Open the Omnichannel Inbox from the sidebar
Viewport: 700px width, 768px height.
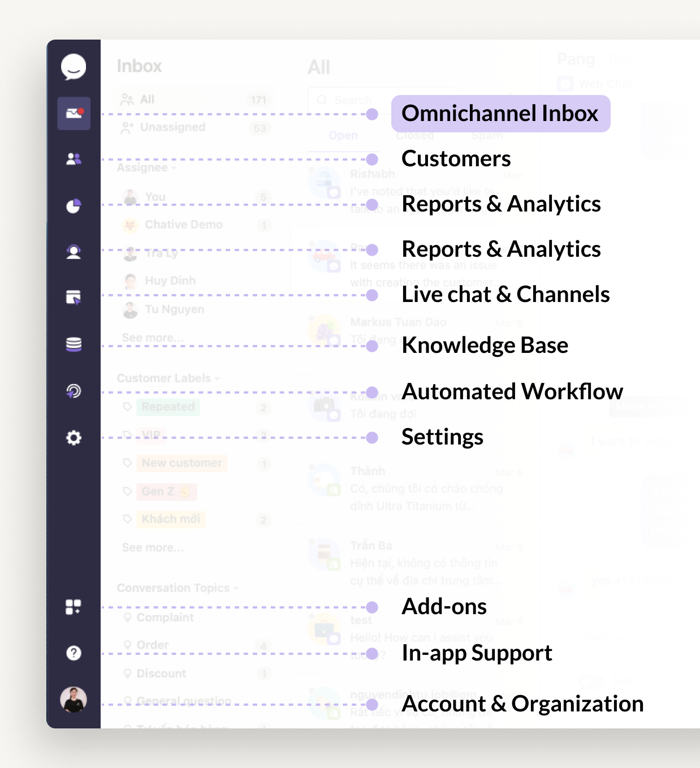(74, 114)
